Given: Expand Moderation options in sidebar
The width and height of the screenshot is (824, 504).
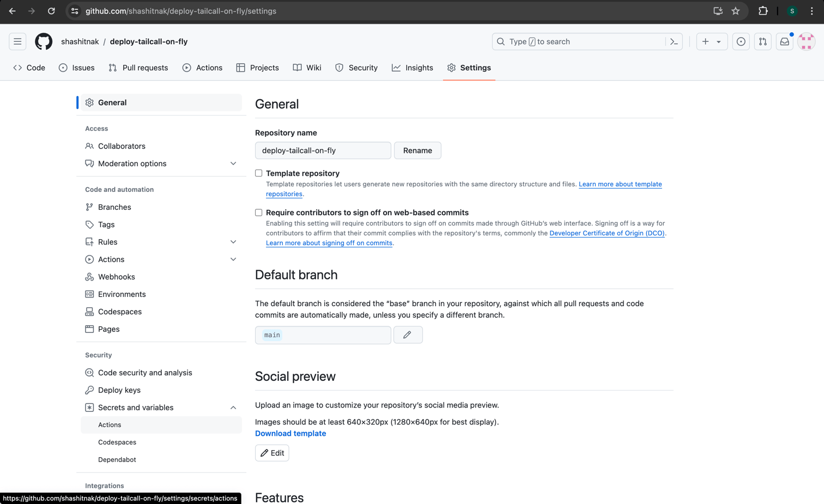Looking at the screenshot, I should [233, 163].
